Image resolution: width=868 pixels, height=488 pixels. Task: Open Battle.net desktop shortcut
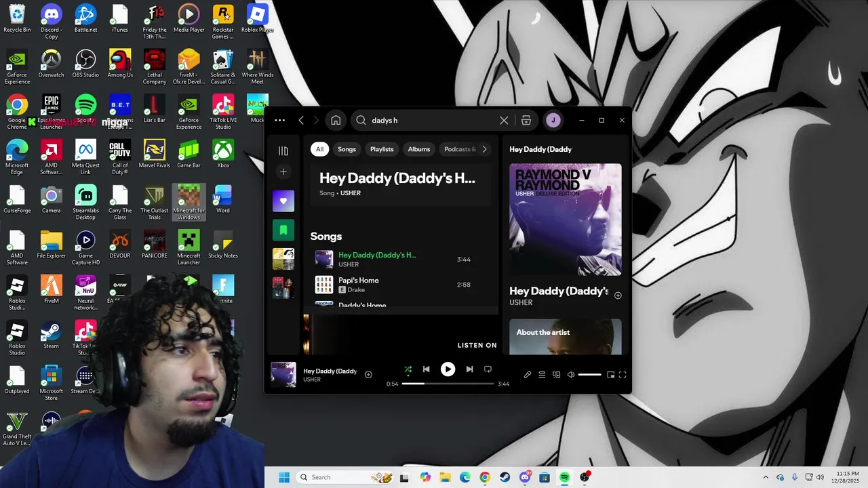tap(85, 19)
